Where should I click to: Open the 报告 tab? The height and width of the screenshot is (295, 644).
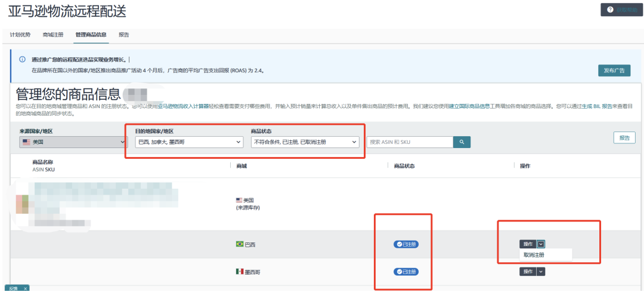click(123, 35)
